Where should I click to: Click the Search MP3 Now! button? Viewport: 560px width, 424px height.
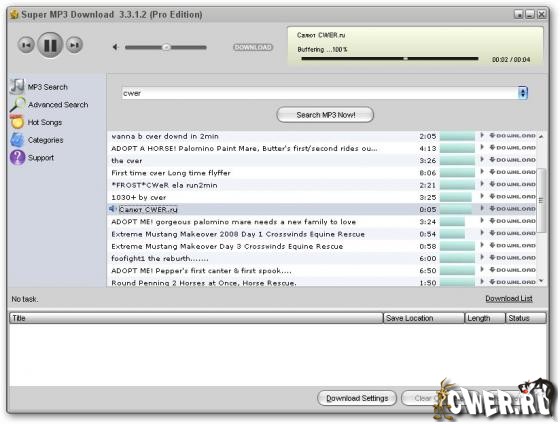point(325,115)
